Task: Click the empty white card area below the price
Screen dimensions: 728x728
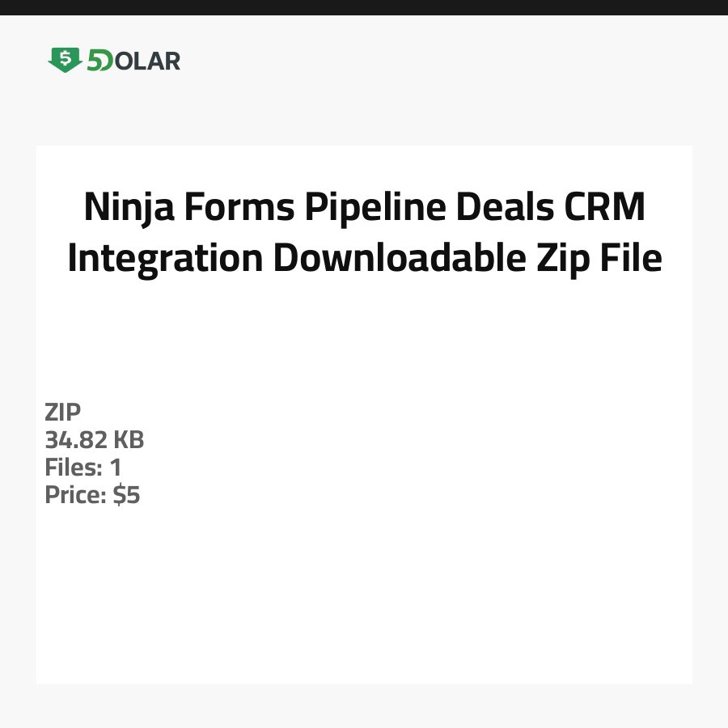Action: 364,599
